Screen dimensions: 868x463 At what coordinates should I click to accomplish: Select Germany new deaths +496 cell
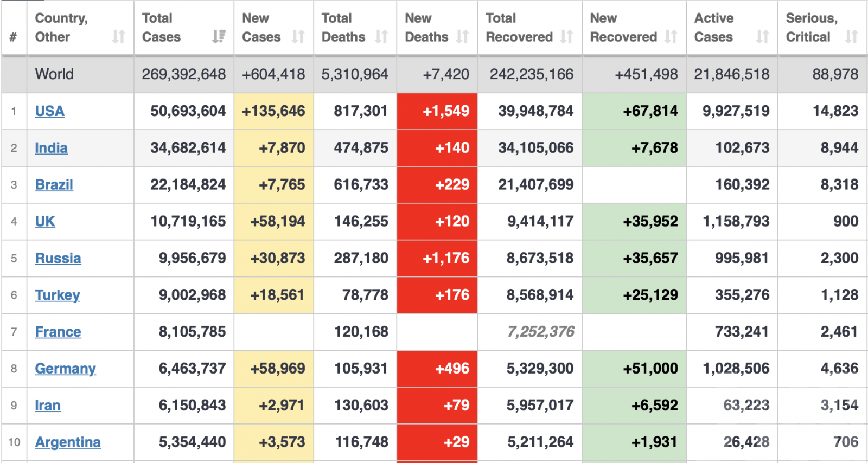[437, 369]
